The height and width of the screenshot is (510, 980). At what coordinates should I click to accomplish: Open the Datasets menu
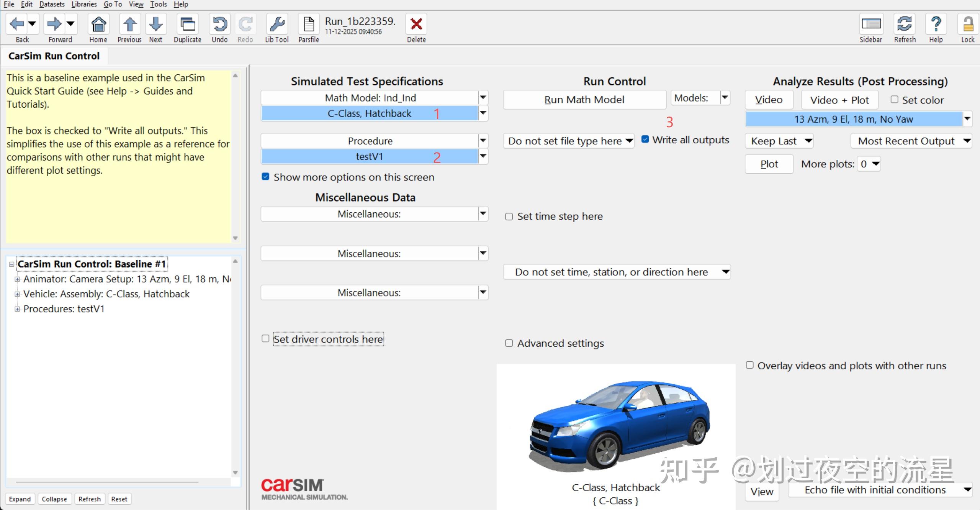click(x=52, y=4)
